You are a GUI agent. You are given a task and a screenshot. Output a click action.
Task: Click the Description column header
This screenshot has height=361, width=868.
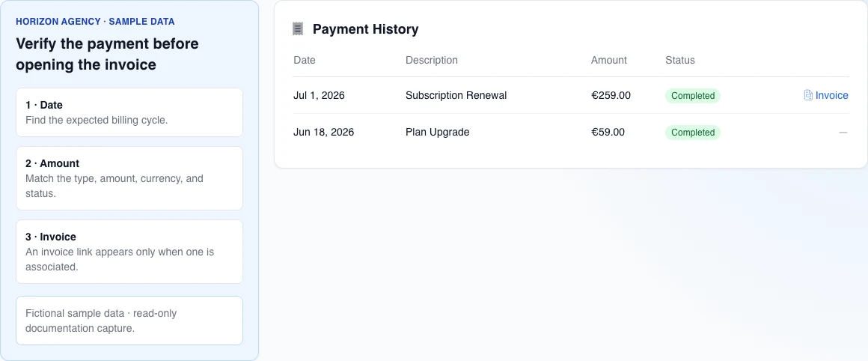coord(432,60)
